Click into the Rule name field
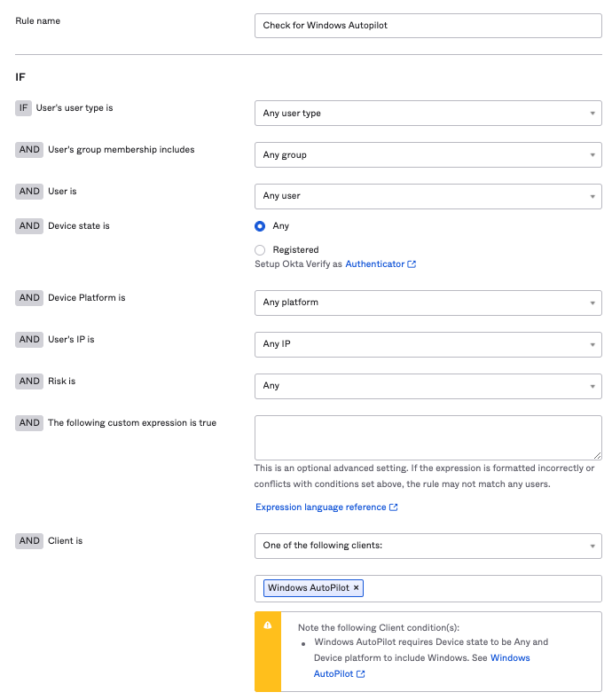 (x=428, y=26)
